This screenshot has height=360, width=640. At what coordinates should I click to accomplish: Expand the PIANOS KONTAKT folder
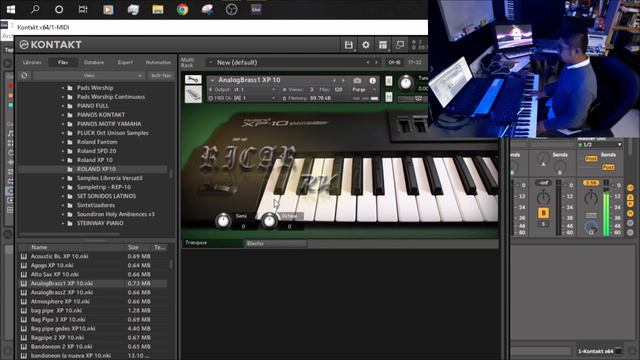[x=63, y=115]
